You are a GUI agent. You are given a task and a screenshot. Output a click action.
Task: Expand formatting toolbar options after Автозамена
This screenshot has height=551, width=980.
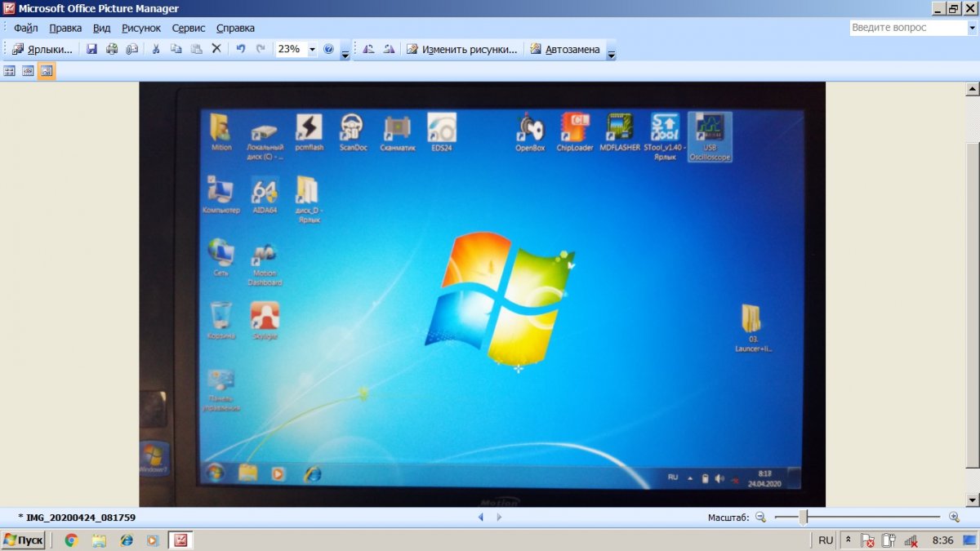click(x=611, y=50)
